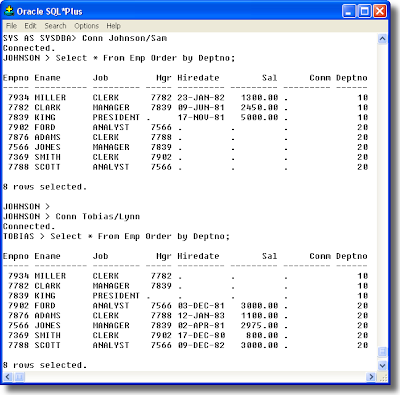Click the 'Conn Johnson/Sam' command text
This screenshot has height=395, width=400.
click(124, 38)
